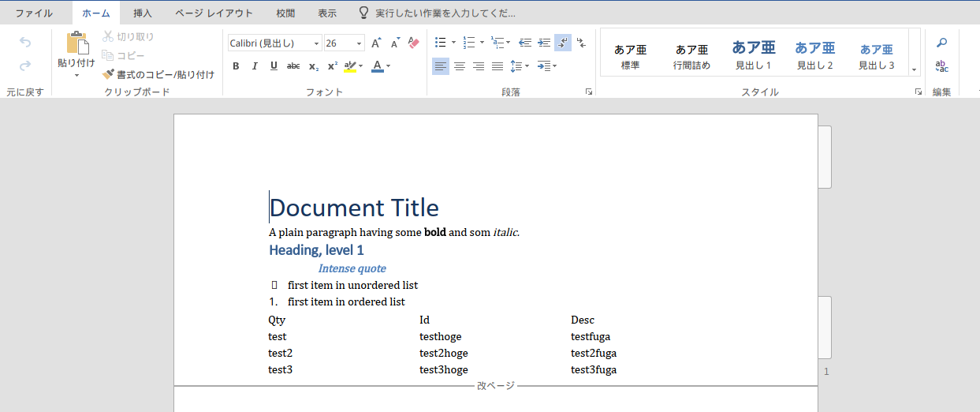Toggle underline formatting
This screenshot has height=412, width=980.
[274, 66]
